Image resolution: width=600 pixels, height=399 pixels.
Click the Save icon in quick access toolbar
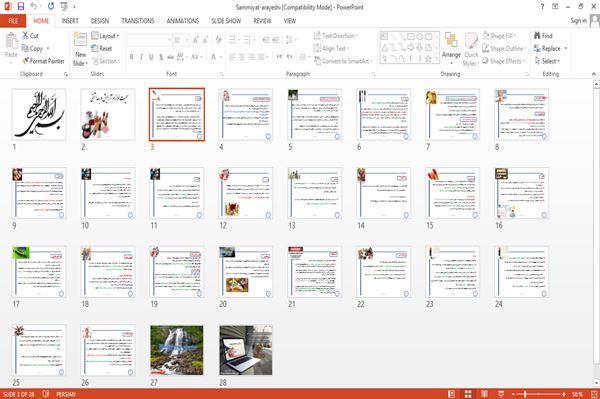(21, 6)
